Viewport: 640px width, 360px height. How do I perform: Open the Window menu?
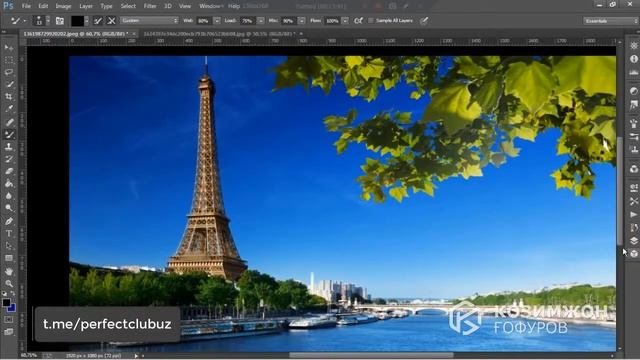pyautogui.click(x=210, y=6)
